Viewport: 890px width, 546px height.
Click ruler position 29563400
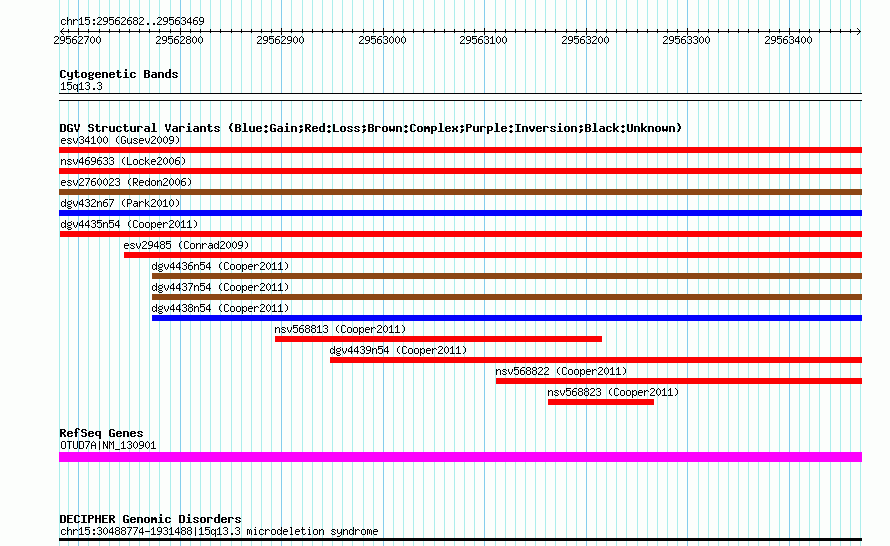tap(788, 40)
